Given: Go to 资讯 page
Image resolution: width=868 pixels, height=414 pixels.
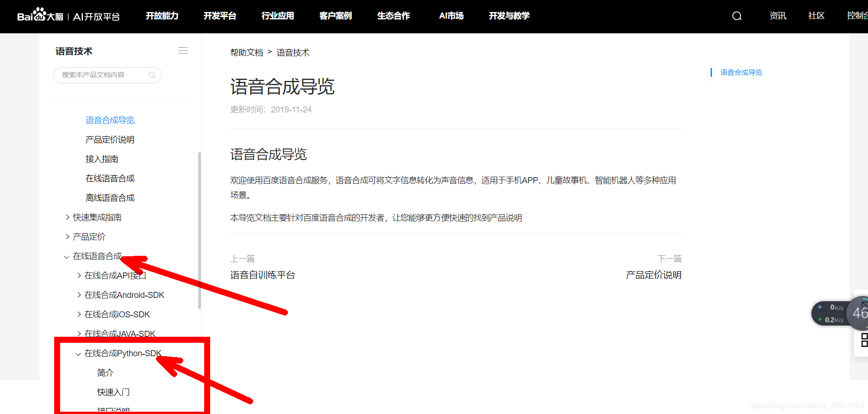Looking at the screenshot, I should click(x=778, y=16).
